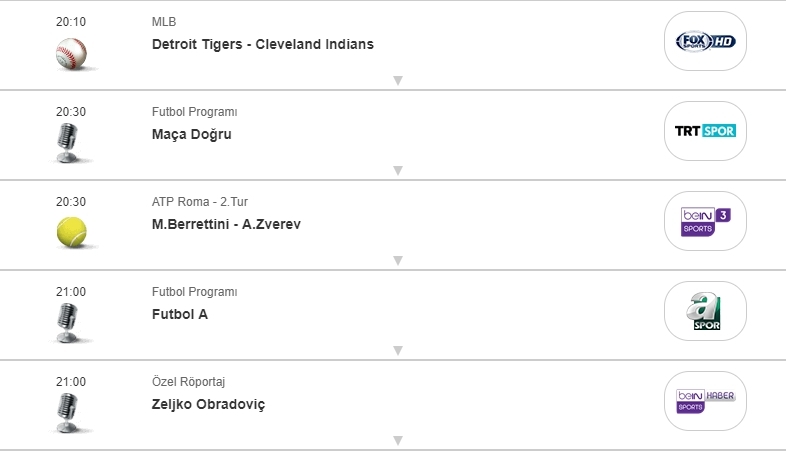The image size is (786, 451).
Task: Open the A Spor channel logo
Action: [x=706, y=311]
